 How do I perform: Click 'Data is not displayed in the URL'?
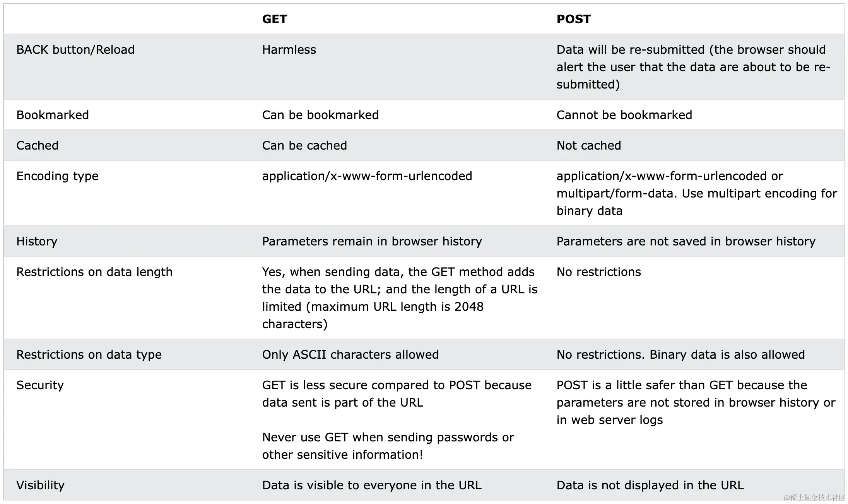650,485
